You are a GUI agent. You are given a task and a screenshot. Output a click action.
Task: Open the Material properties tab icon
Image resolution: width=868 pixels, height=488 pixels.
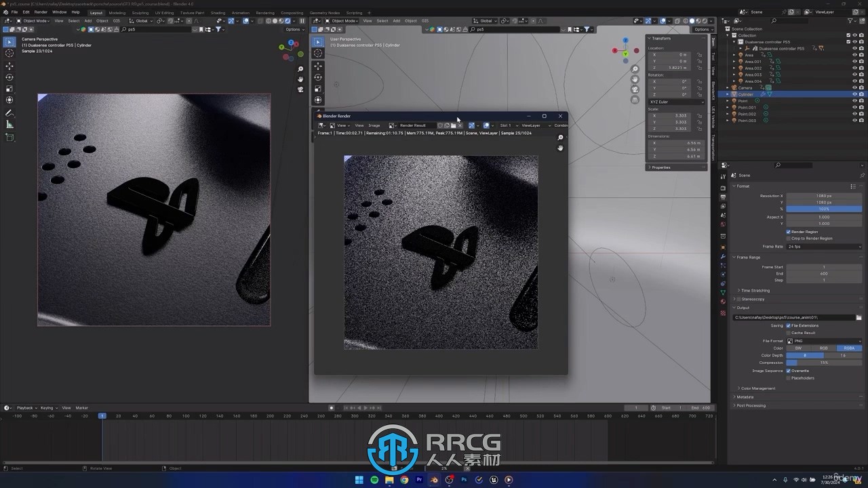723,302
